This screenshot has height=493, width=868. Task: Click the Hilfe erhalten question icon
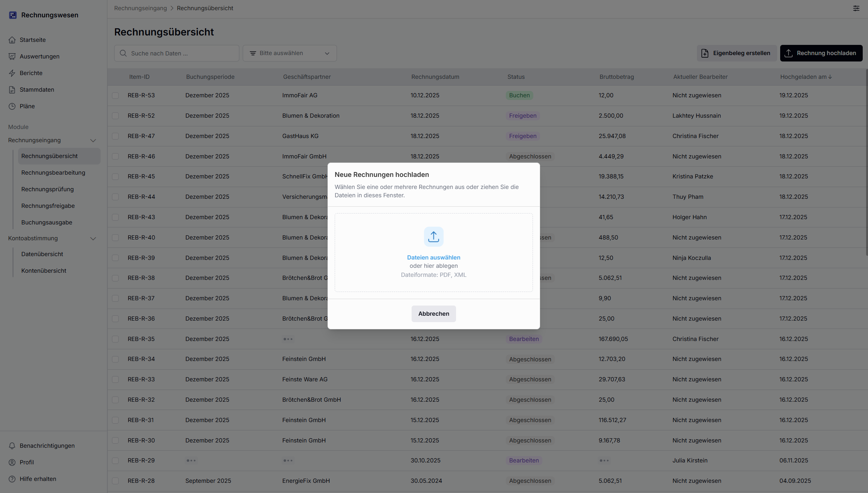pos(12,479)
